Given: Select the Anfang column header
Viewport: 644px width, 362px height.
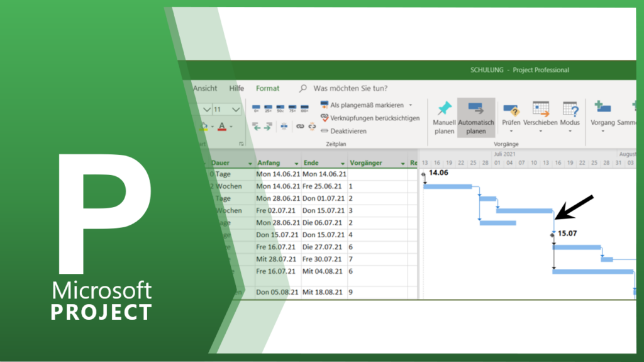Looking at the screenshot, I should coord(269,163).
